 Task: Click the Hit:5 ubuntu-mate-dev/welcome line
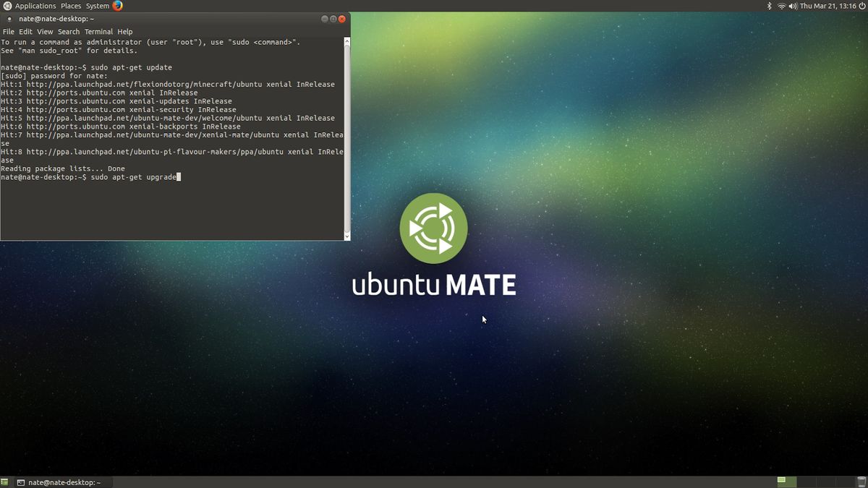(168, 118)
